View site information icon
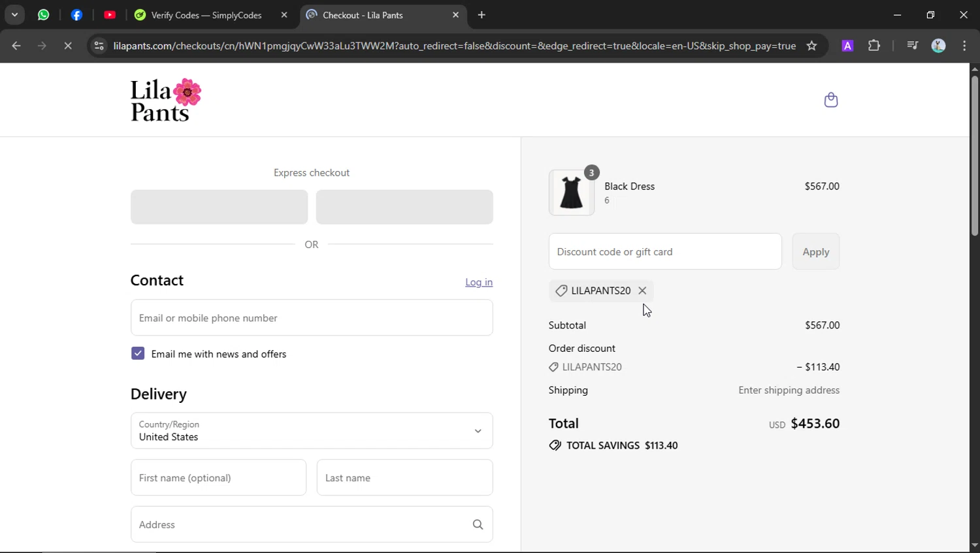The image size is (980, 553). point(99,46)
